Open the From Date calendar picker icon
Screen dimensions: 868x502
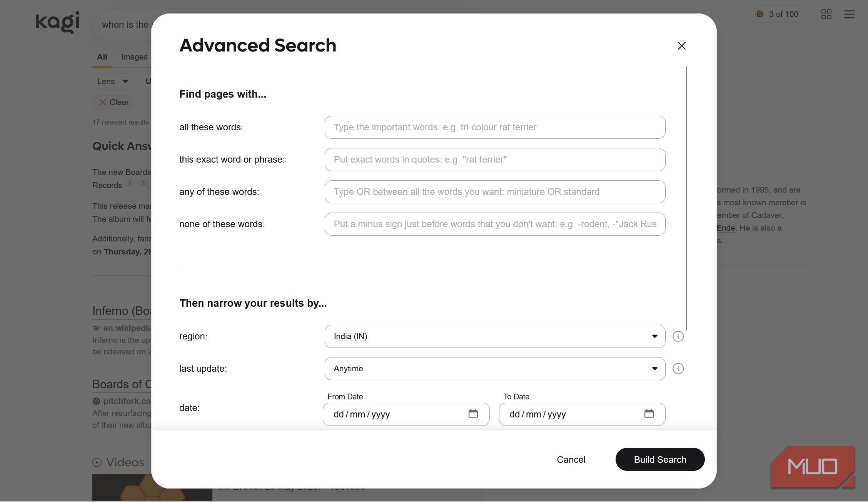coord(473,414)
